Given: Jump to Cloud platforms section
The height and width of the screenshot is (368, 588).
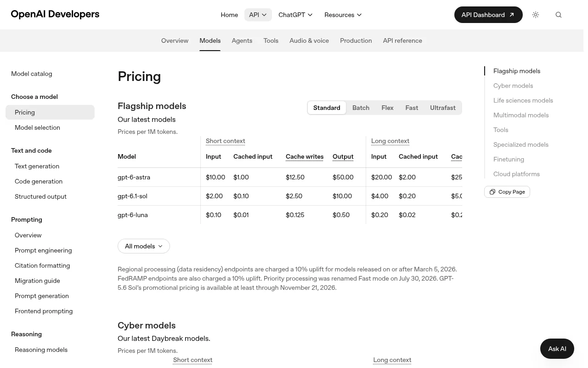Looking at the screenshot, I should 516,174.
